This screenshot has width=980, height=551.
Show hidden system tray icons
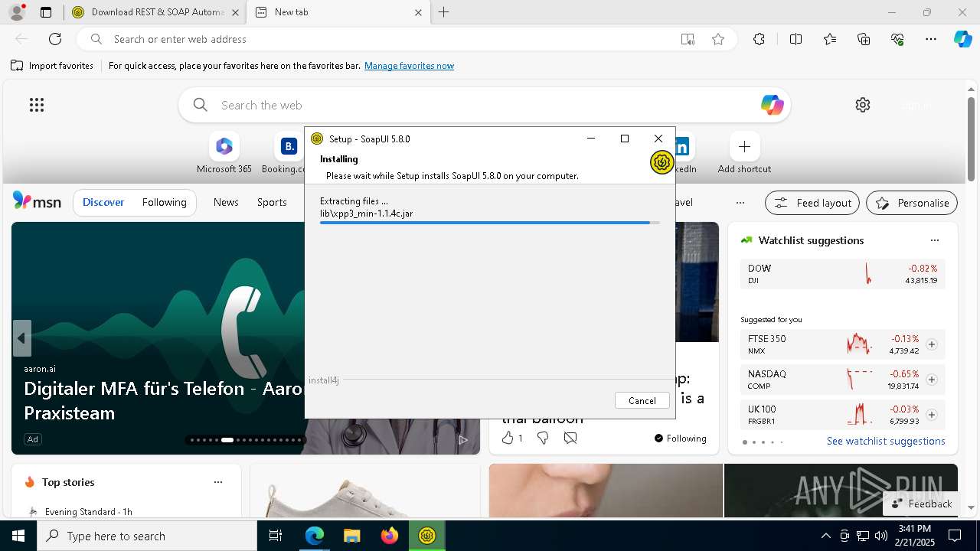click(825, 536)
